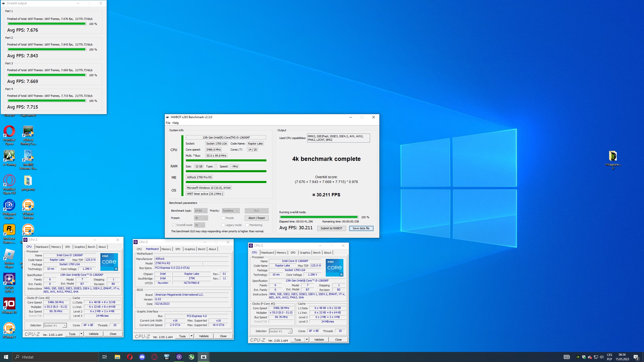Launch CPUID CPU-Z desktop shortcut
This screenshot has width=644, height=362.
tap(9, 283)
